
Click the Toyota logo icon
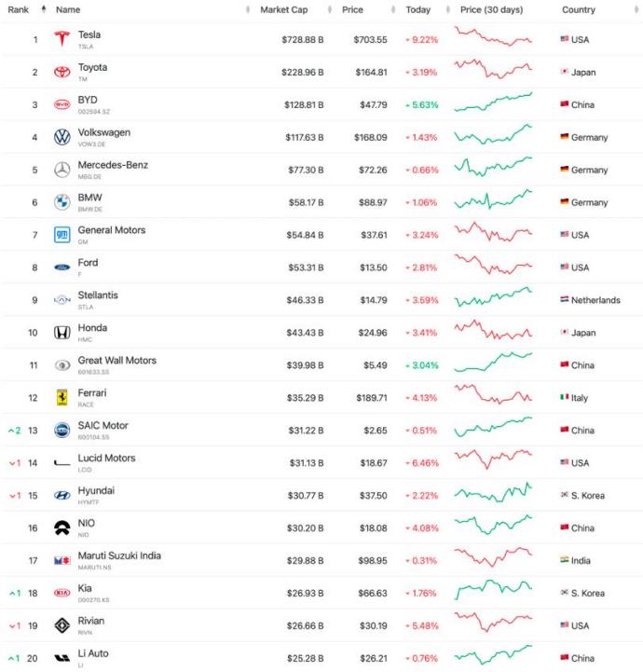tap(62, 72)
